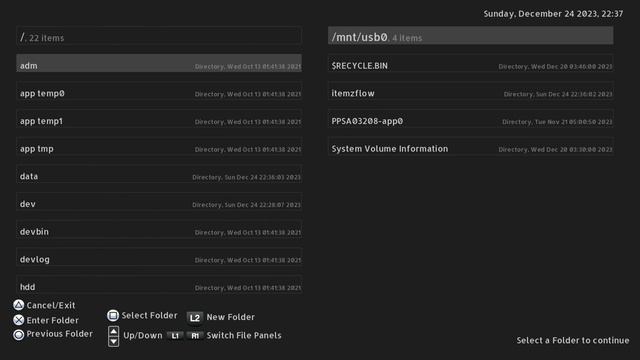Image resolution: width=640 pixels, height=360 pixels.
Task: Select the app temp1 directory
Action: [159, 119]
